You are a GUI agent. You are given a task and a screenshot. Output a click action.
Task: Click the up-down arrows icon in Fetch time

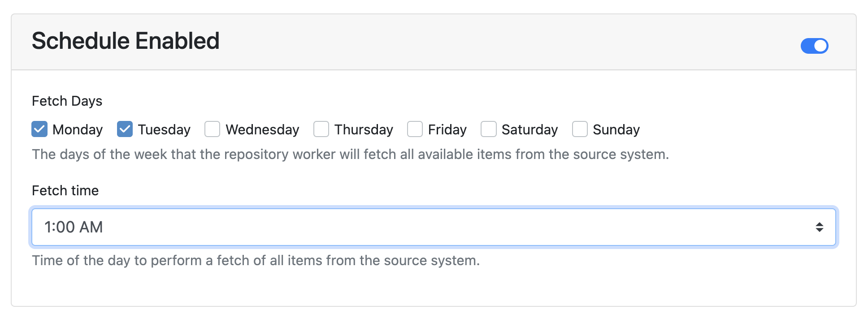tap(819, 227)
